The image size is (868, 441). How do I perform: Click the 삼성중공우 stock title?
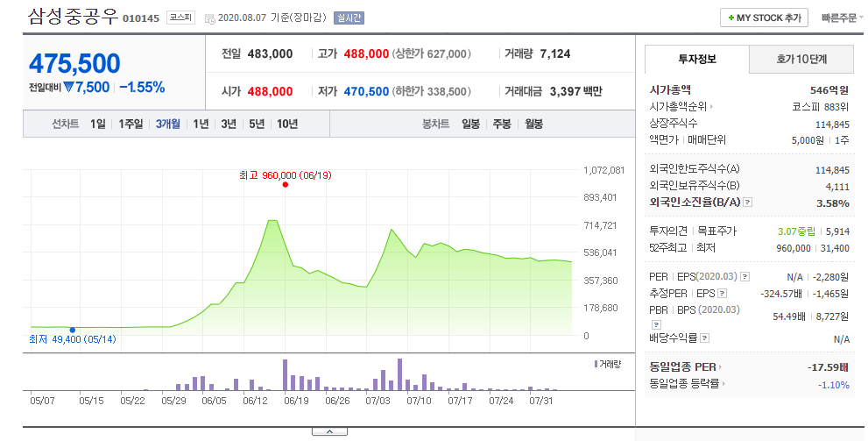[73, 16]
